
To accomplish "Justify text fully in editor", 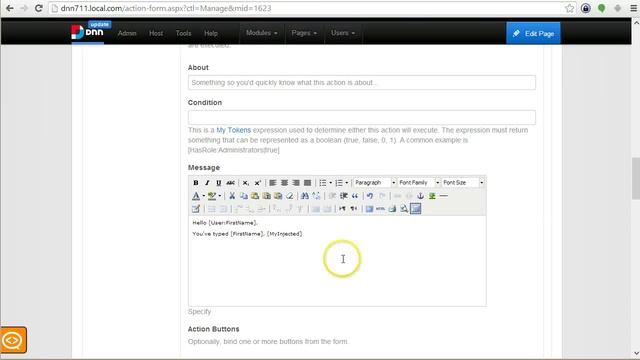I will click(x=308, y=183).
